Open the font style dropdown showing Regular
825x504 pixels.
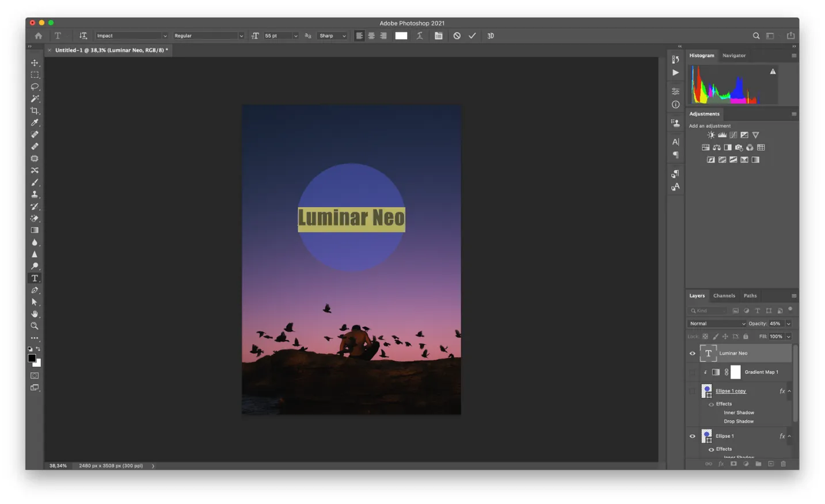click(x=208, y=36)
